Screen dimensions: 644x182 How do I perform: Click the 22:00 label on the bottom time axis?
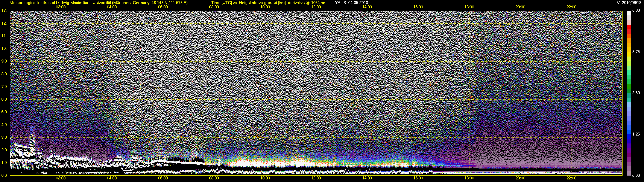571,178
